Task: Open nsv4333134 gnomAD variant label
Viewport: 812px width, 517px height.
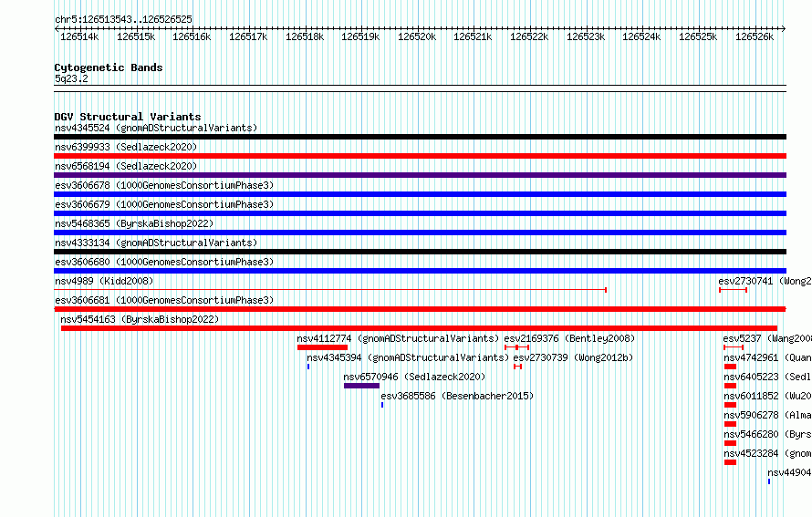Action: click(x=156, y=243)
